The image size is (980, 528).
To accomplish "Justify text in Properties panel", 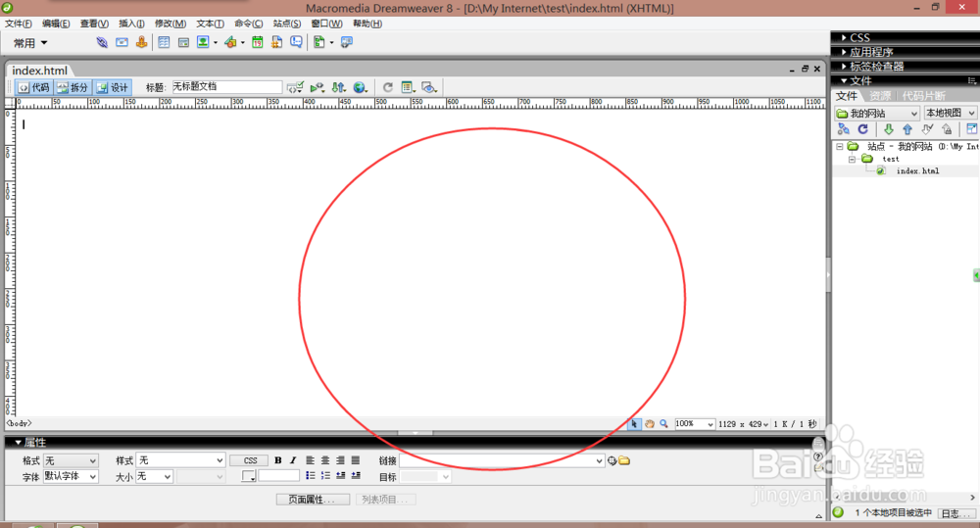I will click(x=355, y=460).
